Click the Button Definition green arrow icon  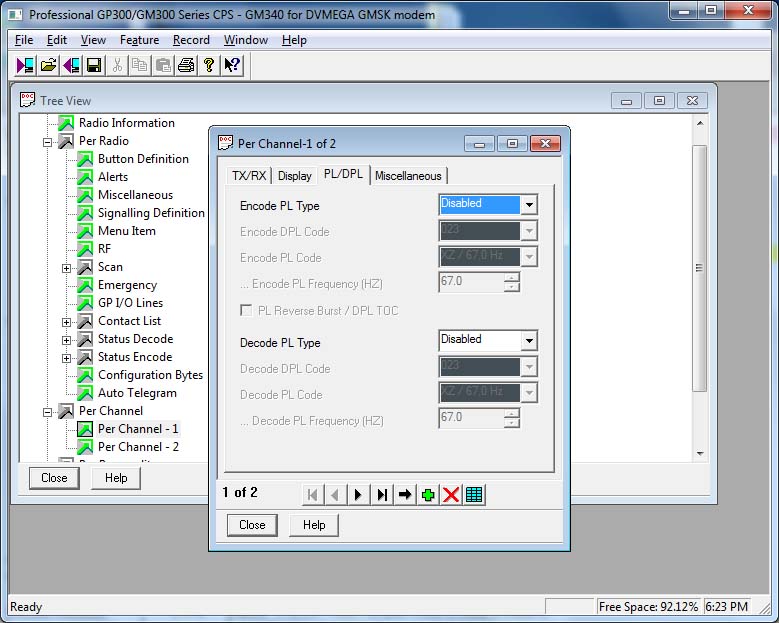point(85,159)
